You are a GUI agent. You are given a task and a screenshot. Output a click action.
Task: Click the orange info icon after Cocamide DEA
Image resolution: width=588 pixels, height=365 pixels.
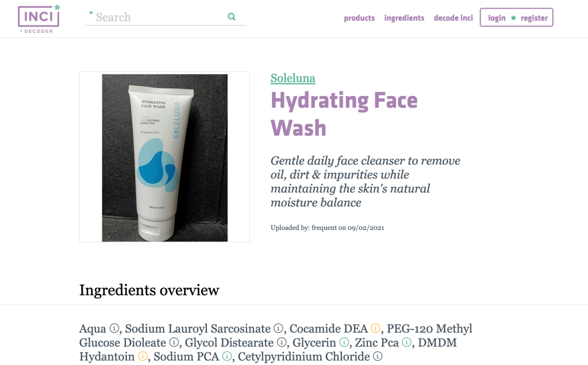pyautogui.click(x=375, y=328)
